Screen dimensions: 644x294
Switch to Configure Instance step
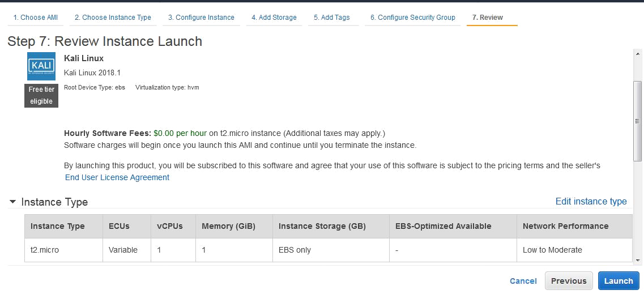(x=201, y=18)
